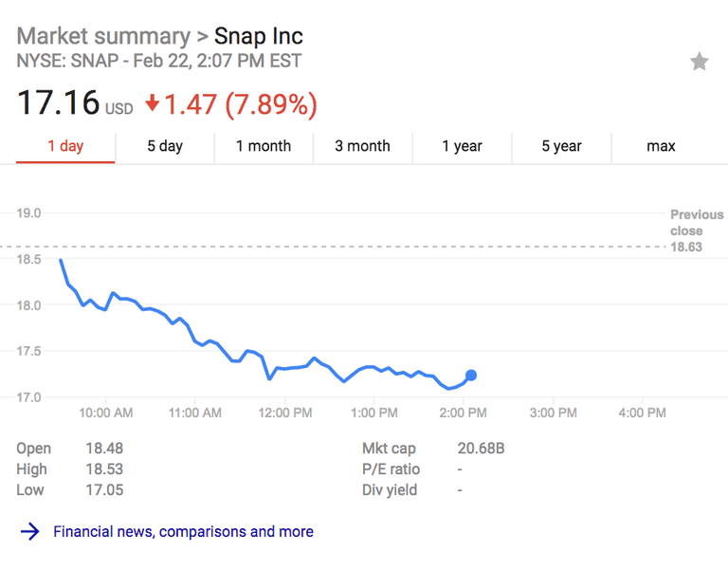Click the red down arrow price indicator
The height and width of the screenshot is (570, 728).
[x=153, y=103]
